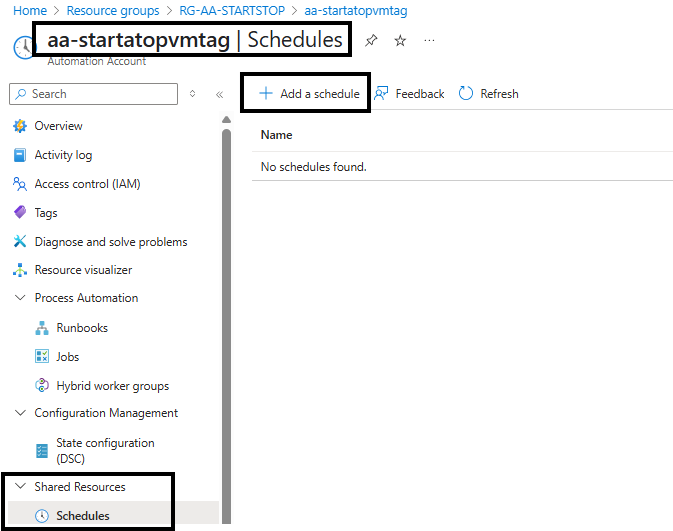Open the Feedback toolbar button
This screenshot has height=531, width=673.
(x=409, y=94)
